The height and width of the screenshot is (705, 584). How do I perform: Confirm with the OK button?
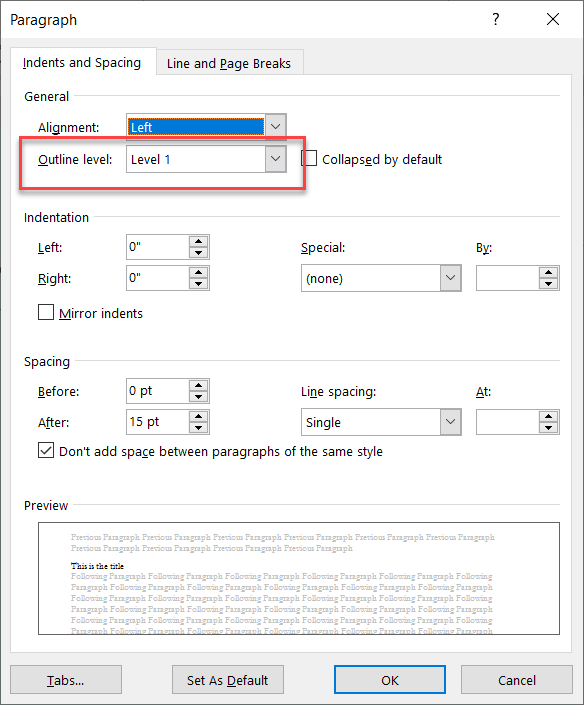[x=390, y=680]
